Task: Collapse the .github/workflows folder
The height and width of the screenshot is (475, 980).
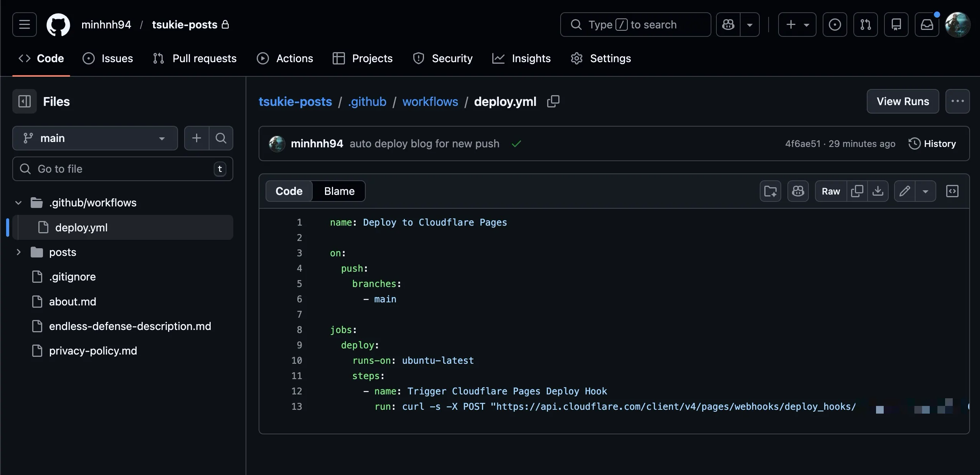Action: [x=18, y=203]
